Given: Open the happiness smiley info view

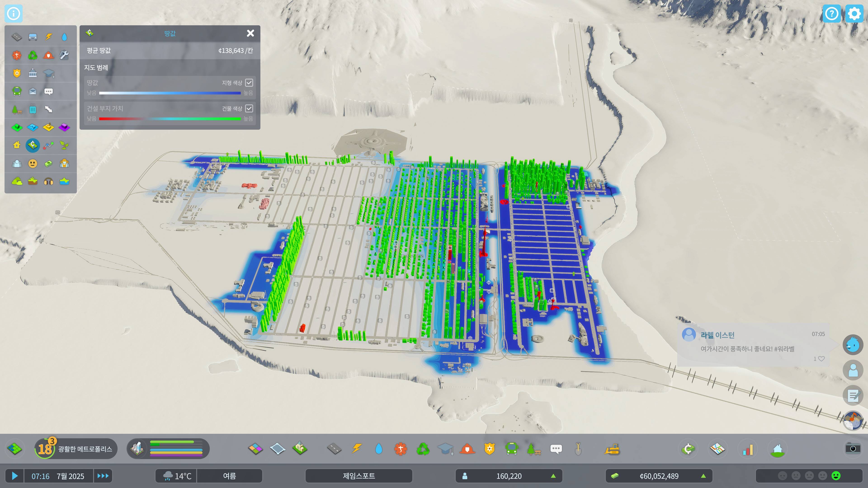Looking at the screenshot, I should [33, 163].
